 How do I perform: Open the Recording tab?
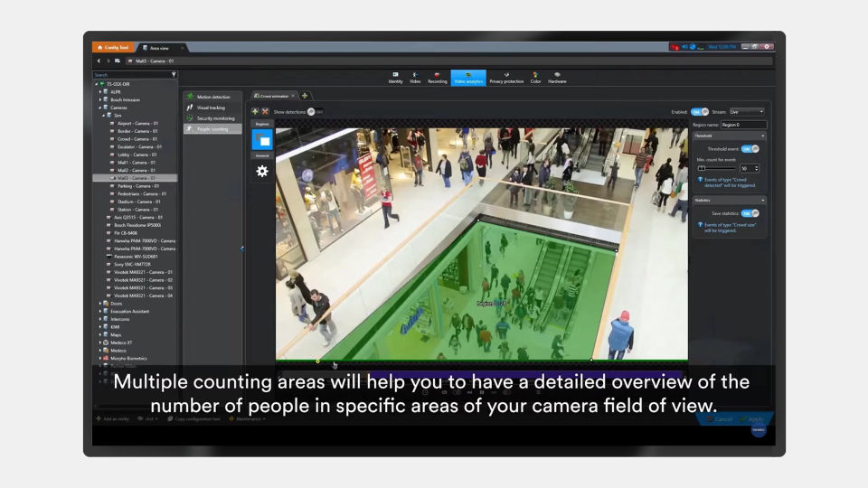[x=438, y=78]
